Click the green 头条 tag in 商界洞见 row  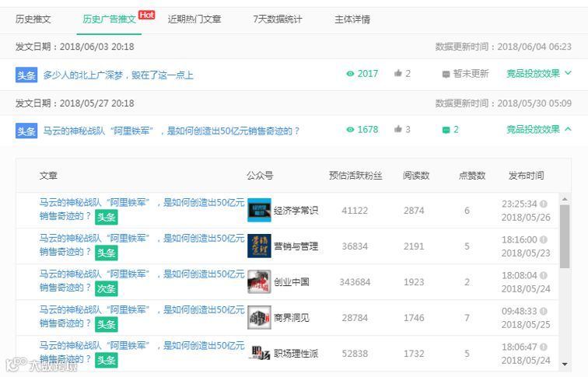pos(106,325)
